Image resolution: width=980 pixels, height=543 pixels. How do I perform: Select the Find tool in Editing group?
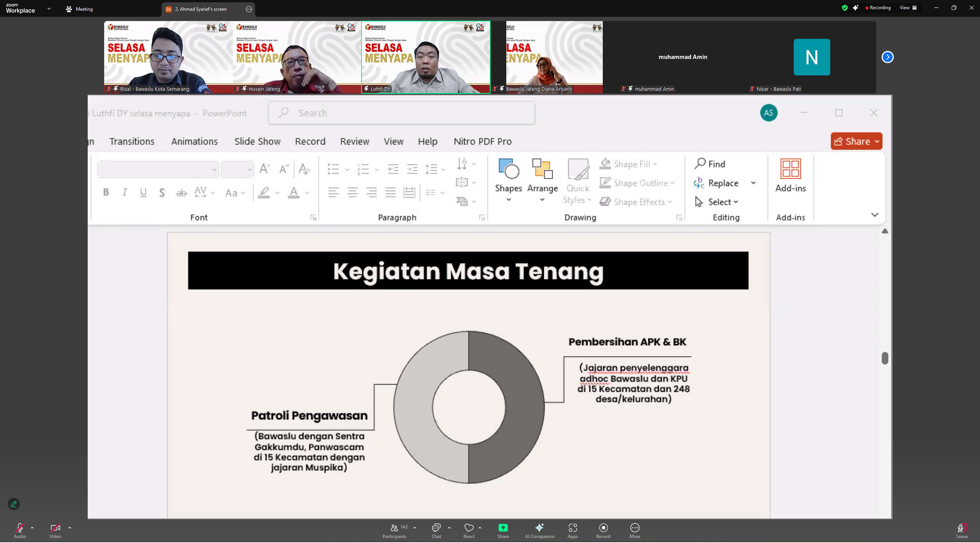click(711, 164)
